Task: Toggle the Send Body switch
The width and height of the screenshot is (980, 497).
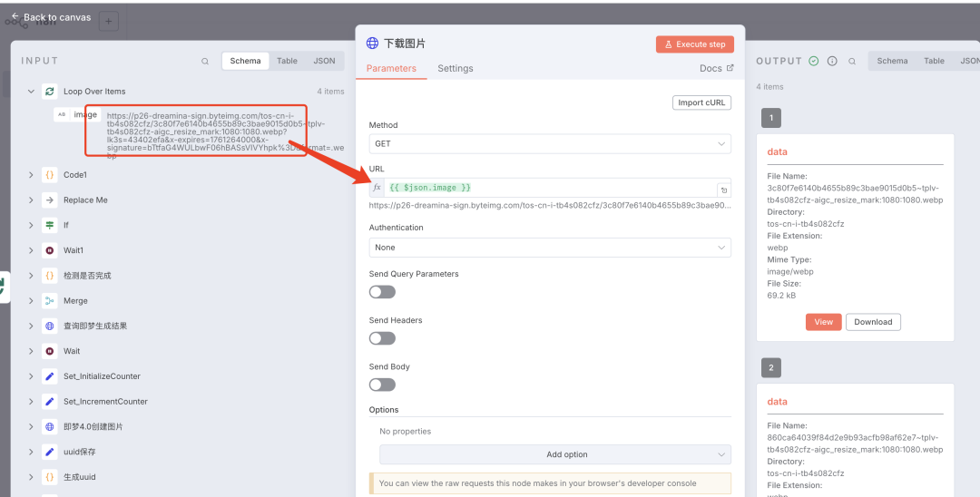Action: tap(382, 385)
